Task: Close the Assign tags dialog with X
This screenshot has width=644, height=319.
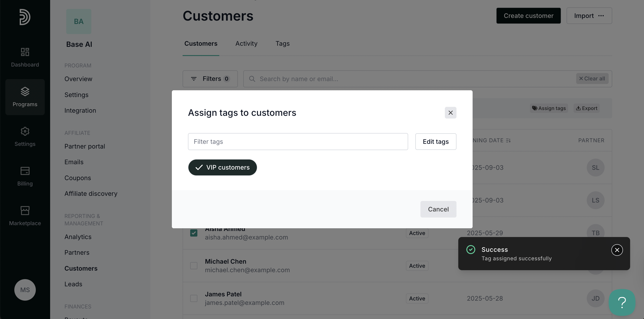Action: coord(450,113)
